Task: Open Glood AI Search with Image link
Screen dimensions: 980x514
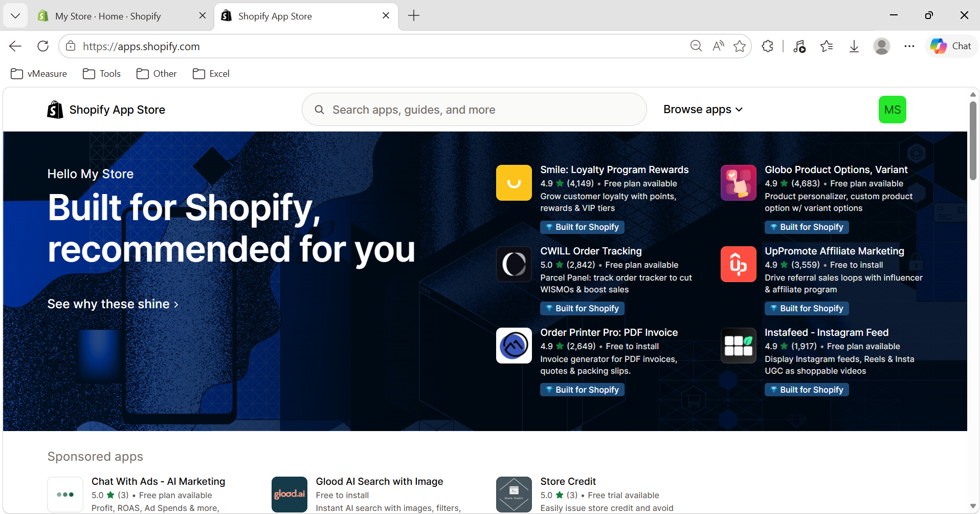Action: tap(380, 481)
